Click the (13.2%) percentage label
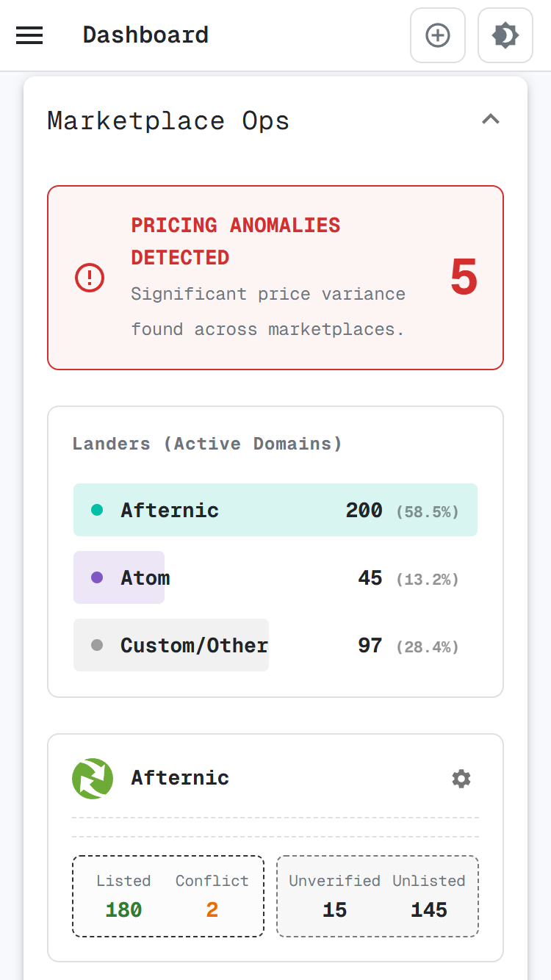The height and width of the screenshot is (980, 551). 428,579
